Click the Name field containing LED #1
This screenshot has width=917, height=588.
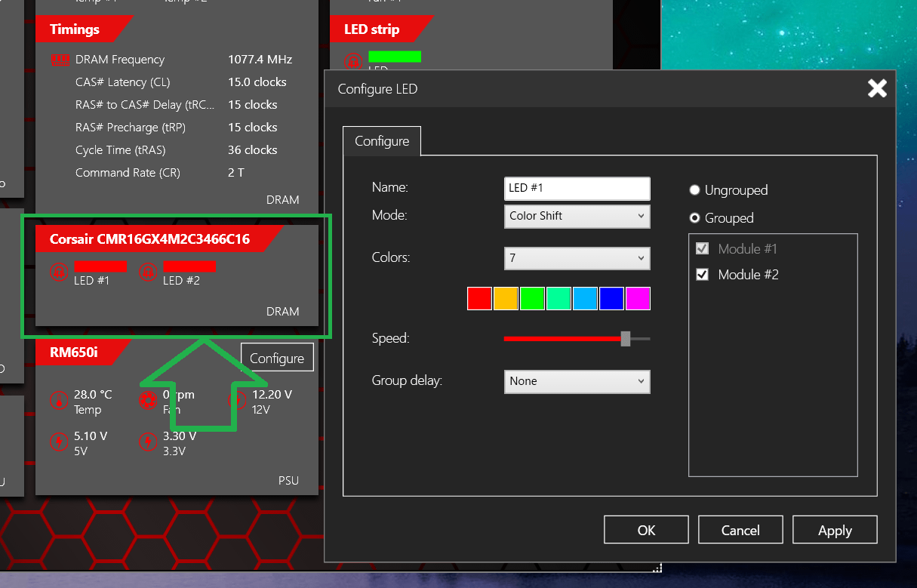(577, 188)
